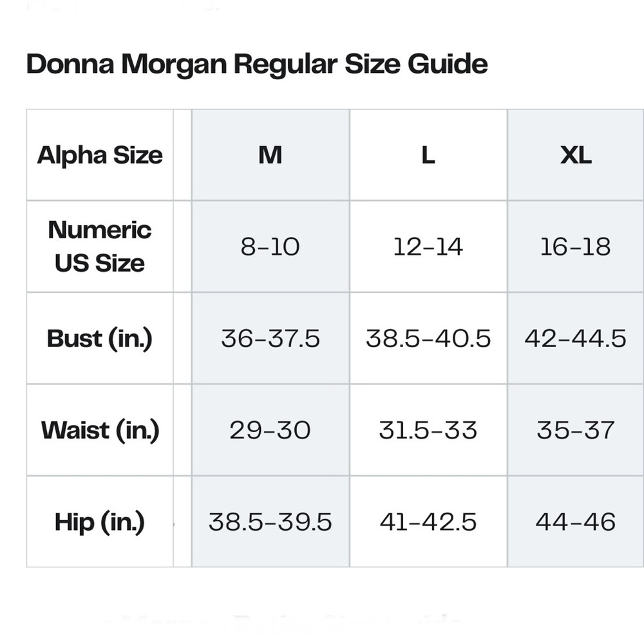This screenshot has width=644, height=644.
Task: Click the XL size column header
Action: (576, 155)
